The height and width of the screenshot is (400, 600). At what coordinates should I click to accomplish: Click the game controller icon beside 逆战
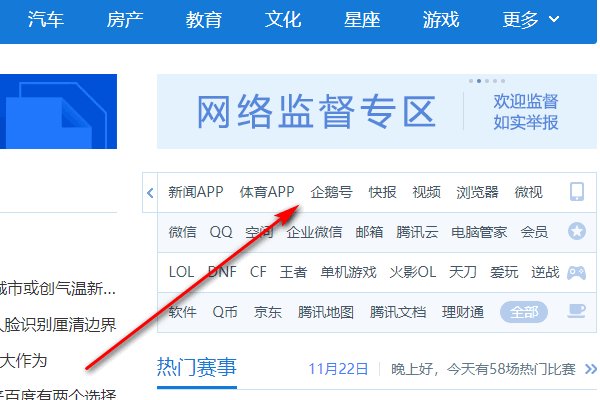tap(576, 273)
